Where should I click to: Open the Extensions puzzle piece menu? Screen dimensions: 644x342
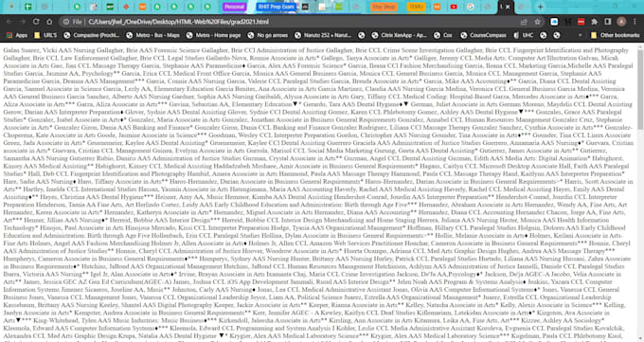[594, 22]
